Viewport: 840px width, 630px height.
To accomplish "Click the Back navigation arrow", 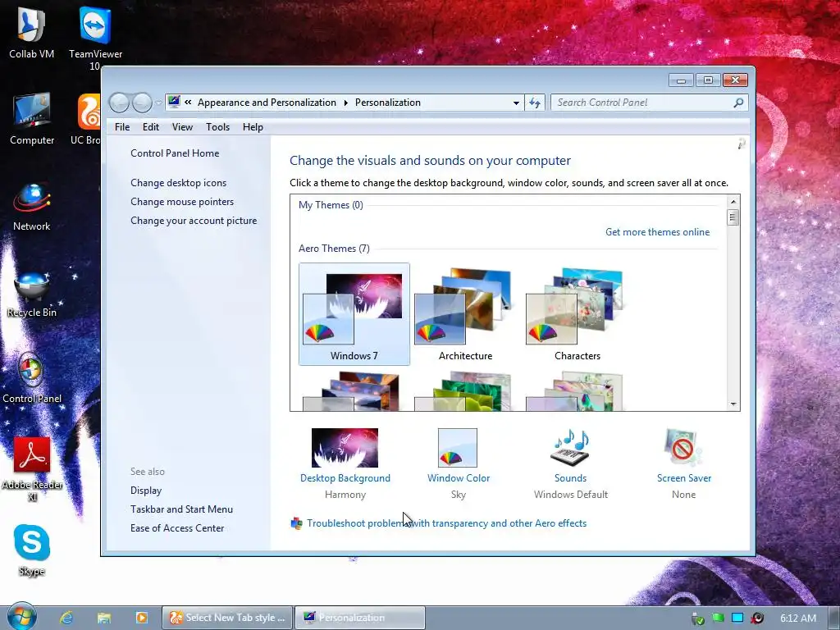I will click(x=120, y=103).
